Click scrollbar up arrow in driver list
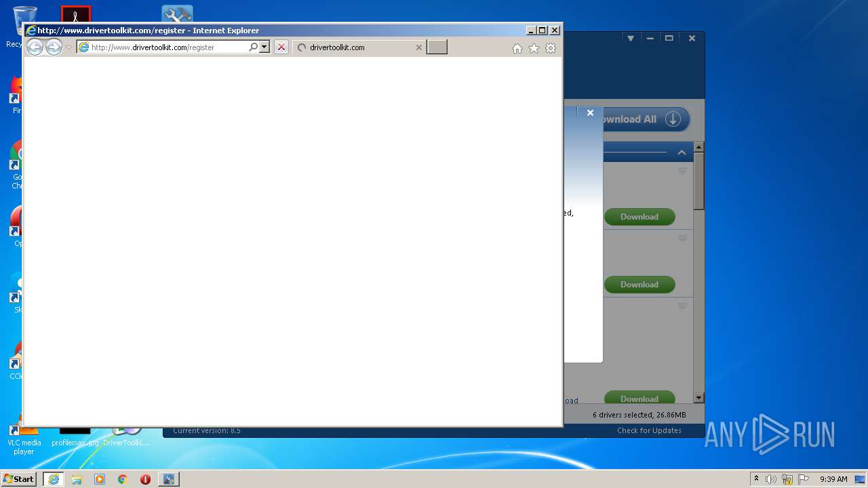Image resolution: width=868 pixels, height=488 pixels. [699, 147]
